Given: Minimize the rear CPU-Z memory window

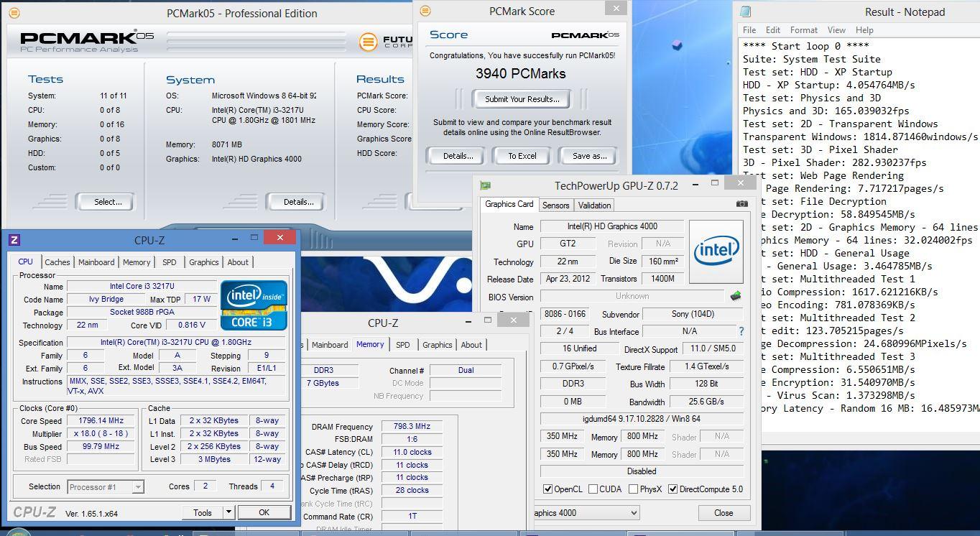Looking at the screenshot, I should (468, 321).
